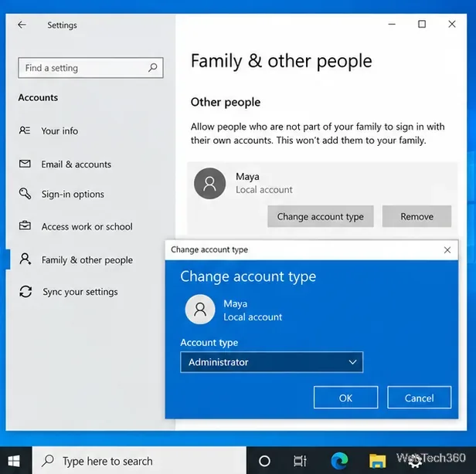Viewport: 476px width, 474px height.
Task: Close the Settings window
Action: 452,24
